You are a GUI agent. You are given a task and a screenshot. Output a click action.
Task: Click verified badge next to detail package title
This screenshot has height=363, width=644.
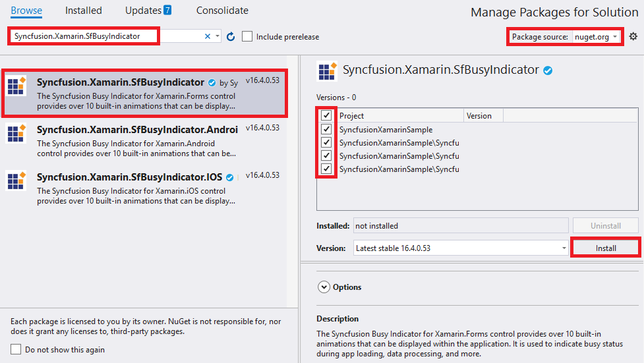pos(547,70)
